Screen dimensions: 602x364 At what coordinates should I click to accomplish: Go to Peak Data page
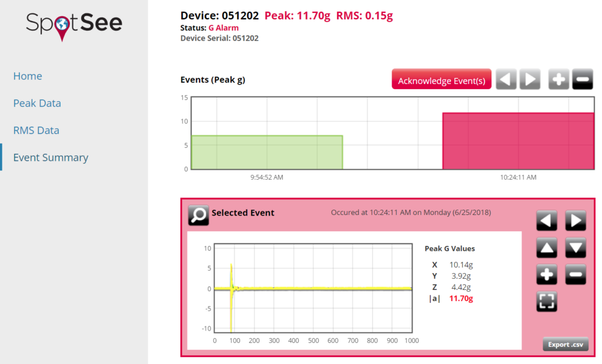click(x=37, y=103)
